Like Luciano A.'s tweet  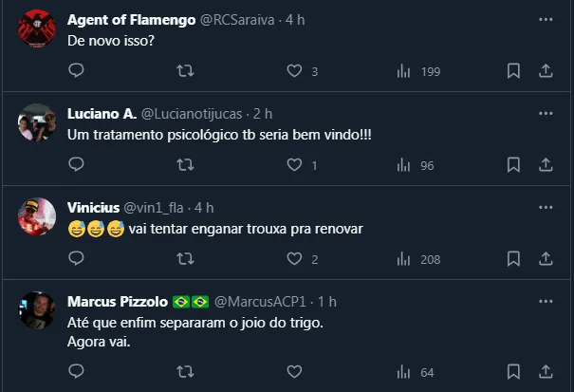tap(294, 165)
